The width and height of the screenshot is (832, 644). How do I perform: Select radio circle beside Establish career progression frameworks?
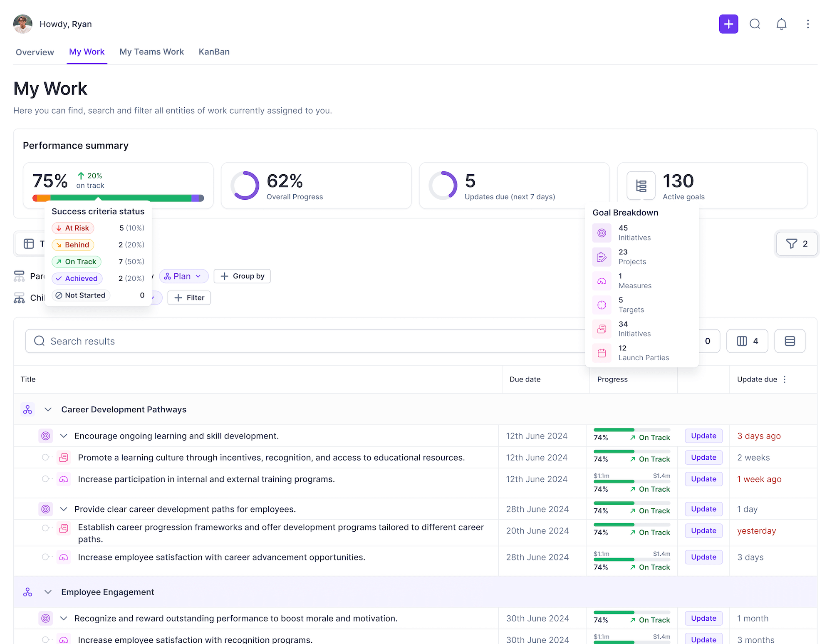click(x=45, y=528)
